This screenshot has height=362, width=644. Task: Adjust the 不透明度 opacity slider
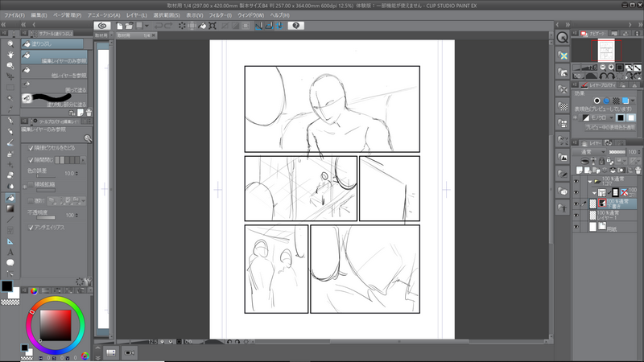click(45, 217)
